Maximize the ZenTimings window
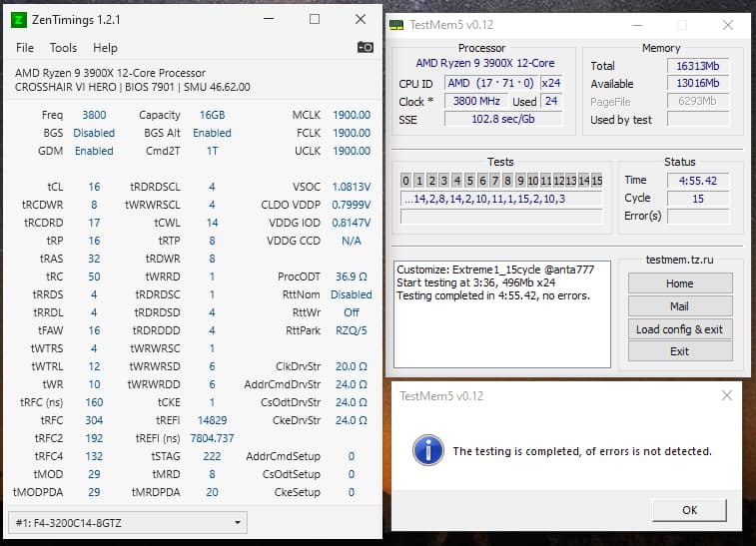The width and height of the screenshot is (756, 546). pyautogui.click(x=315, y=19)
